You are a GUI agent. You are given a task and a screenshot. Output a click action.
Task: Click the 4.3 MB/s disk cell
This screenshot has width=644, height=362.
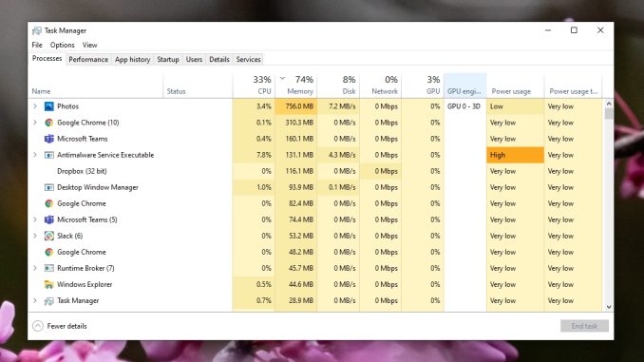[x=338, y=155]
